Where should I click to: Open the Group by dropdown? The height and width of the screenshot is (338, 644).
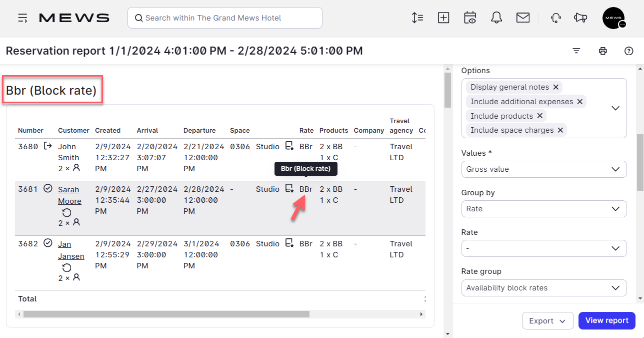coord(543,209)
